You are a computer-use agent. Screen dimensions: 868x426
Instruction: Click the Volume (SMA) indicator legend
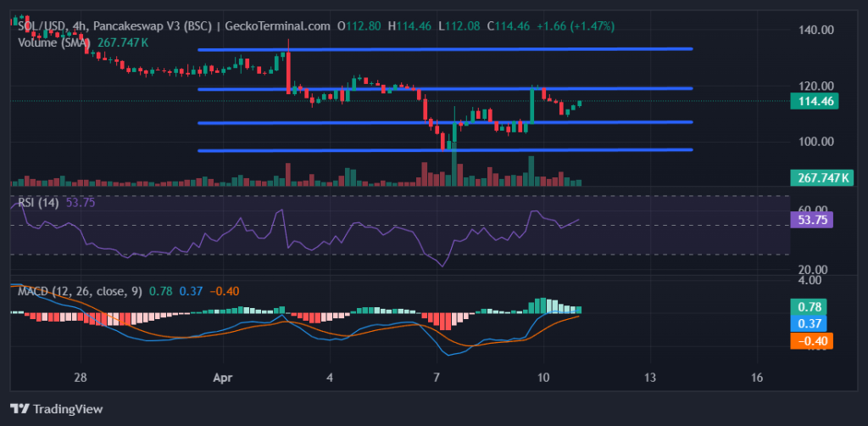tap(56, 42)
